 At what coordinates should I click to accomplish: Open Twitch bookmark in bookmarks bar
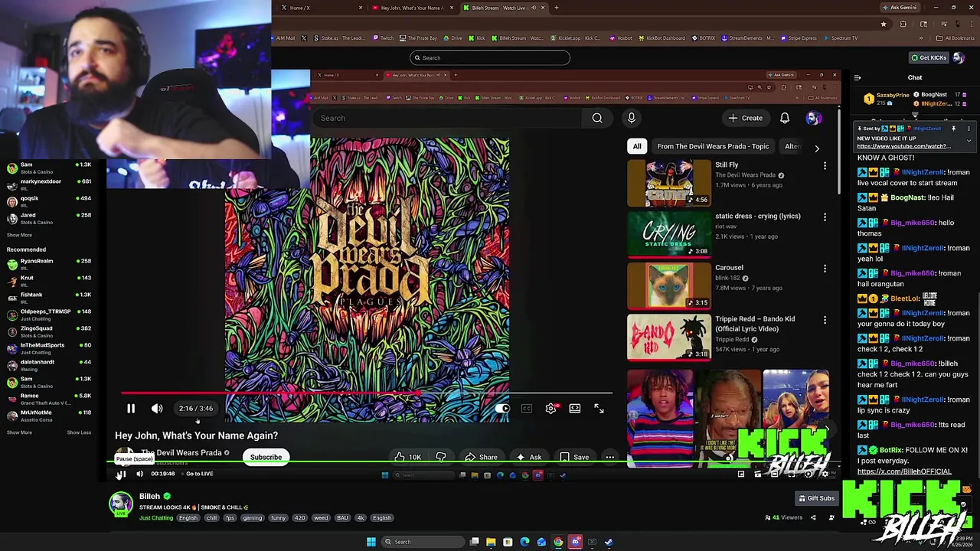tap(383, 37)
